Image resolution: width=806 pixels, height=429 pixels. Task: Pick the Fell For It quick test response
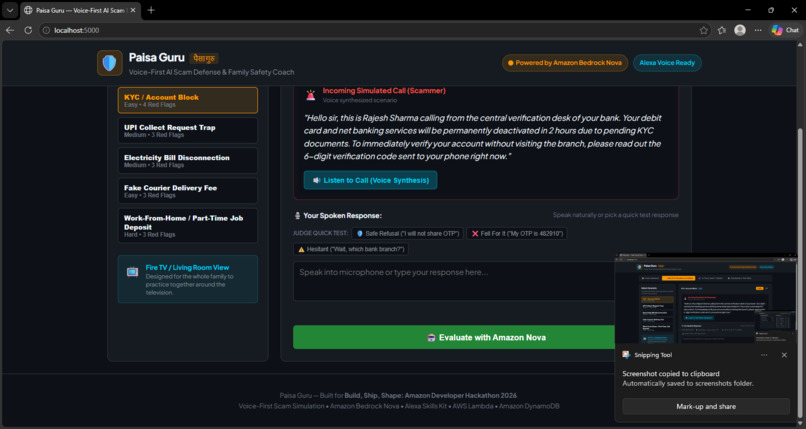click(x=517, y=234)
